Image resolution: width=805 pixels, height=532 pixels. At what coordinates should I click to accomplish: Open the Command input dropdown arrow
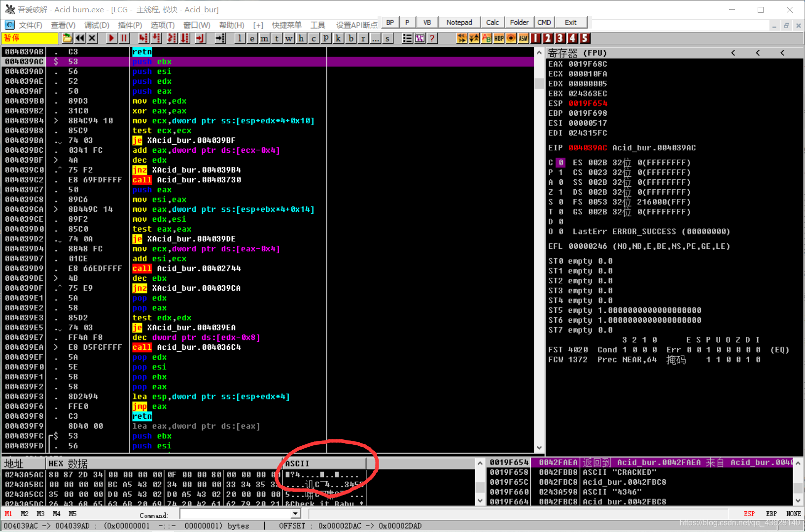point(295,514)
